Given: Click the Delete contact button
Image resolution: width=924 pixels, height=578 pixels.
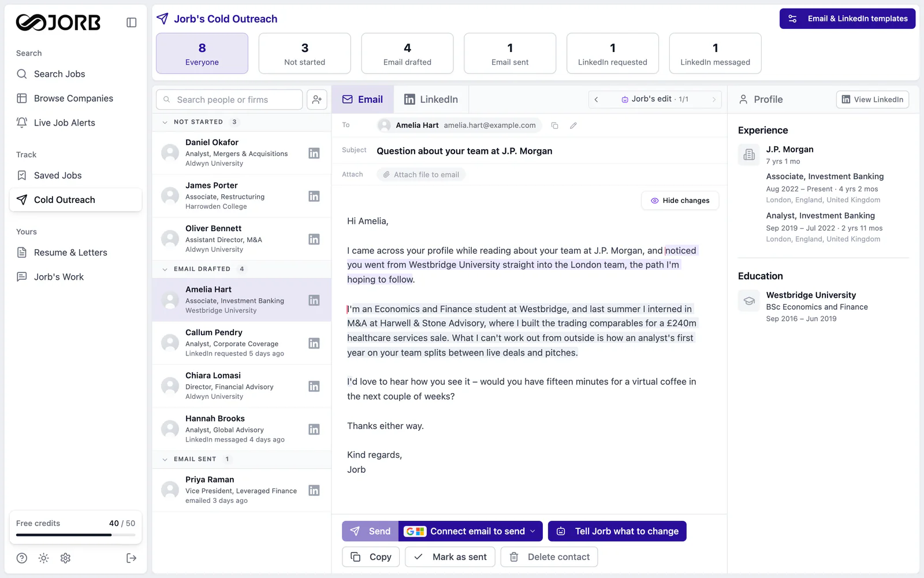Looking at the screenshot, I should coord(549,557).
